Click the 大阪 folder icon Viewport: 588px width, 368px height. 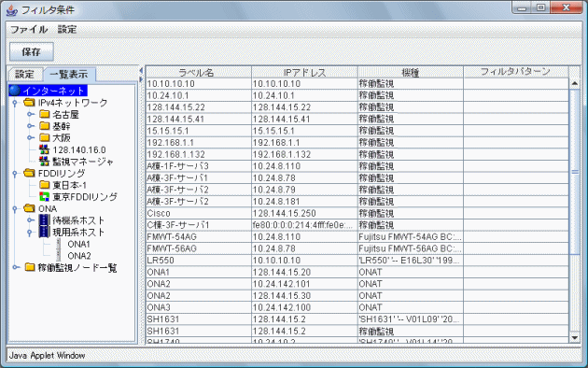(45, 137)
